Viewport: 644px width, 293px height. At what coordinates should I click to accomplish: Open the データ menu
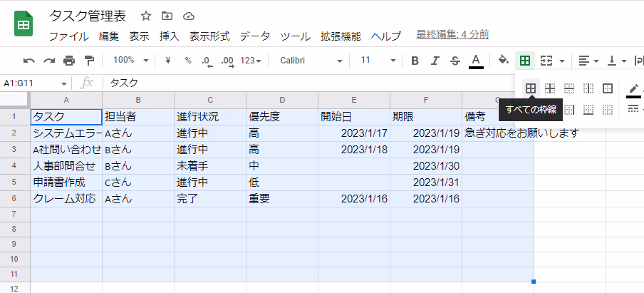[255, 36]
